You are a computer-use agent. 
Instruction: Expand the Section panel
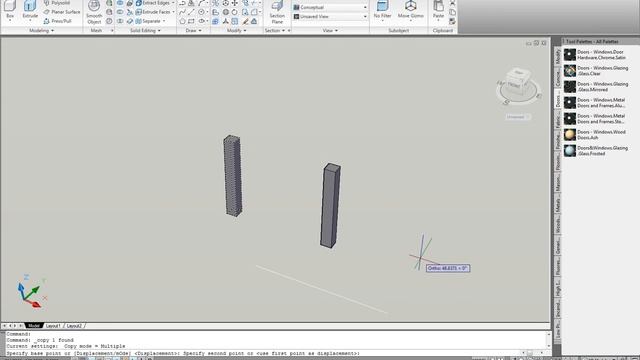[275, 31]
